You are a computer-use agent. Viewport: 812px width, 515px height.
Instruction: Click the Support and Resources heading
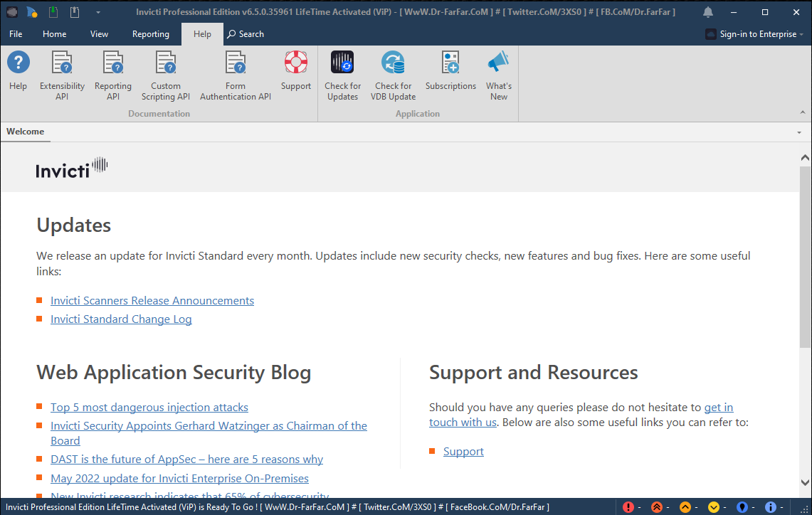coord(534,373)
